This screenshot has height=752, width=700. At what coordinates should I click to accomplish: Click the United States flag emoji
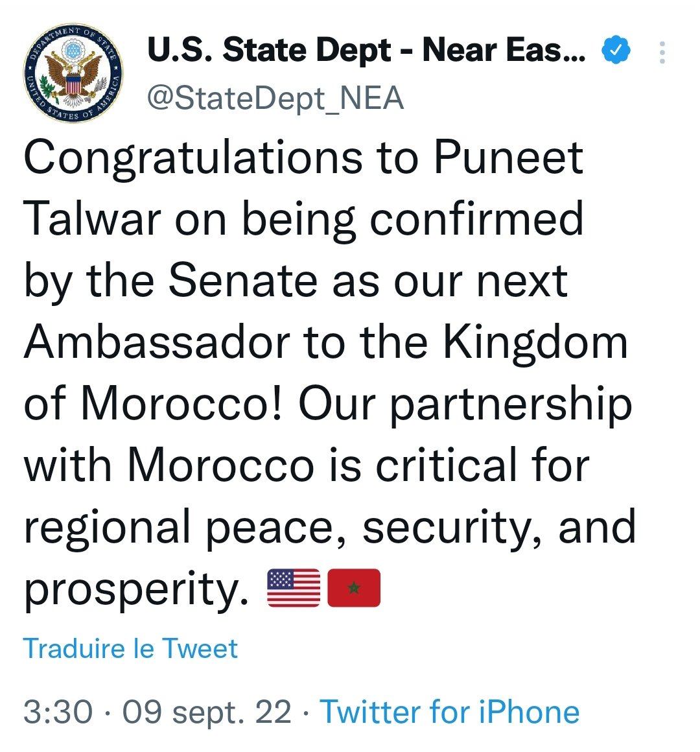294,587
